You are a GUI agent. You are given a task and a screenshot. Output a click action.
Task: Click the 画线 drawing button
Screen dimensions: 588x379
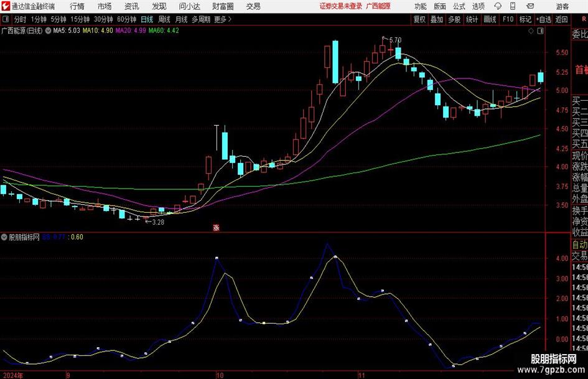(490, 19)
